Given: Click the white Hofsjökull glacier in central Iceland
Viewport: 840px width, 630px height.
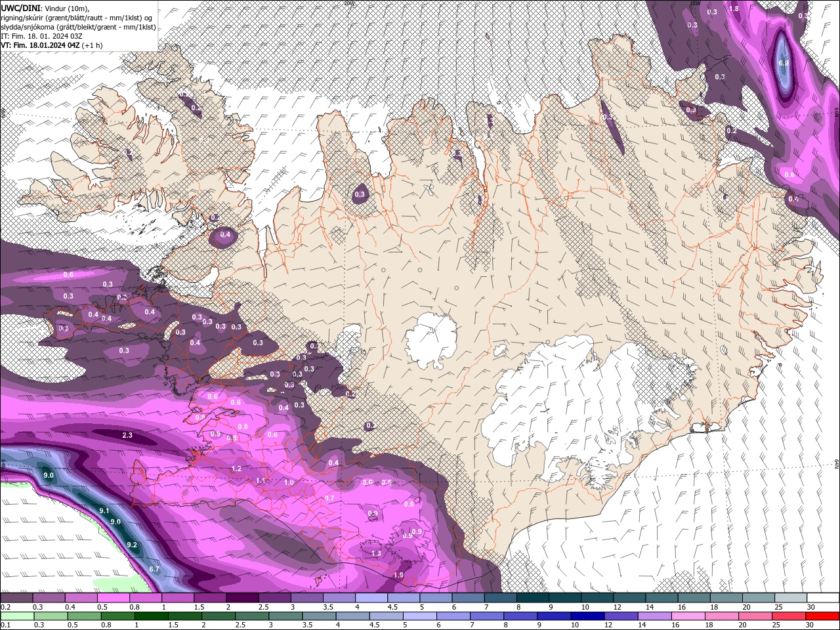Looking at the screenshot, I should [x=431, y=341].
